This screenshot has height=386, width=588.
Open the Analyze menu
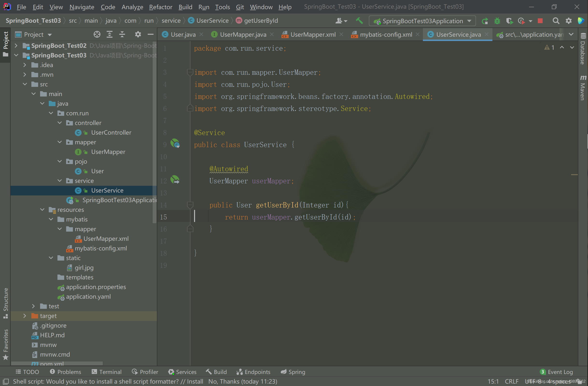tap(132, 7)
